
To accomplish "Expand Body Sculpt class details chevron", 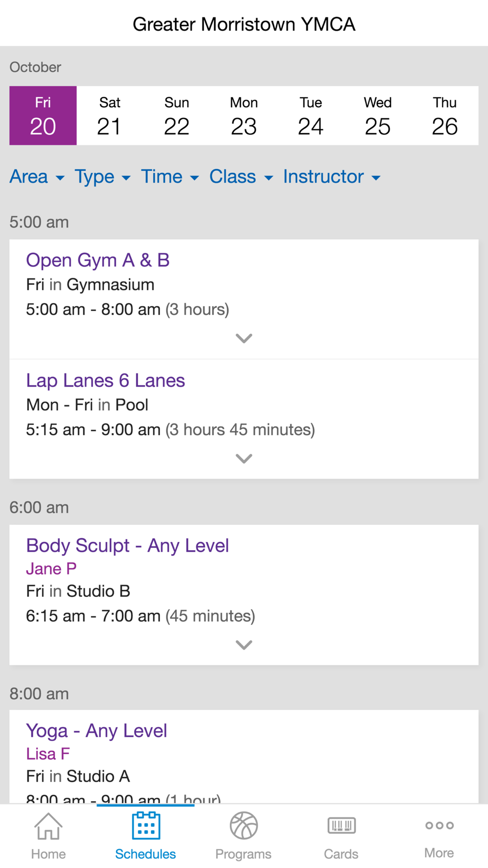I will [x=244, y=645].
